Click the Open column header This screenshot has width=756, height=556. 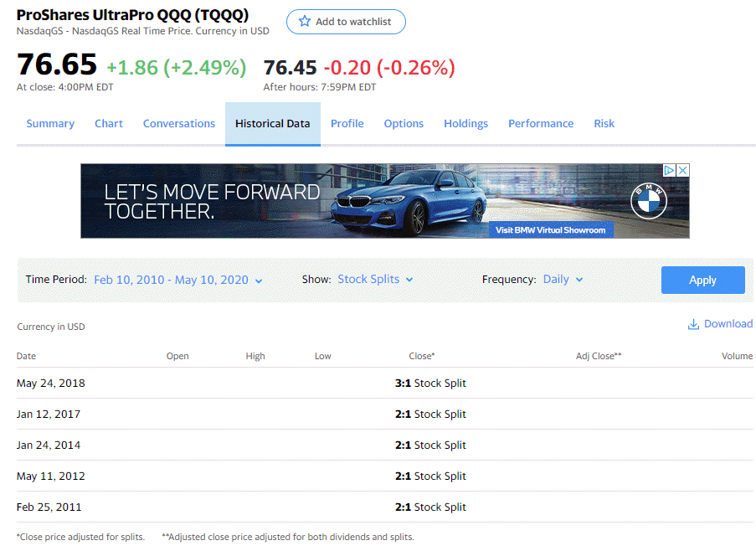coord(177,356)
